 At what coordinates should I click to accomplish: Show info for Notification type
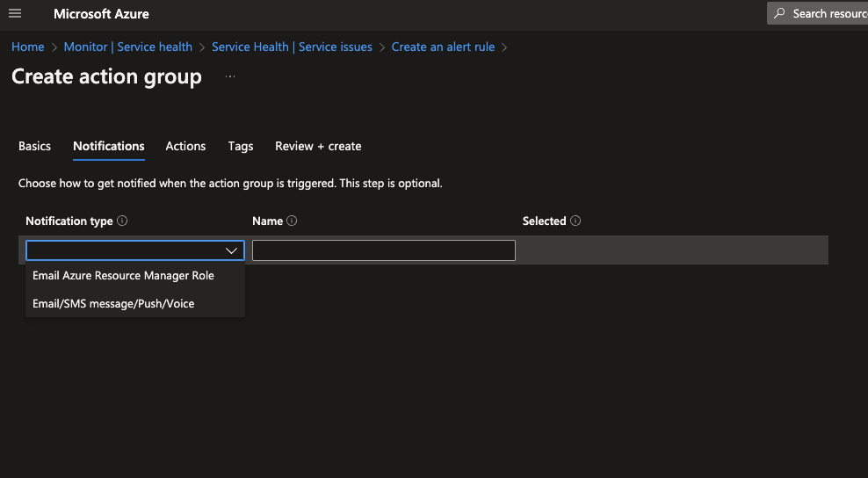point(122,221)
